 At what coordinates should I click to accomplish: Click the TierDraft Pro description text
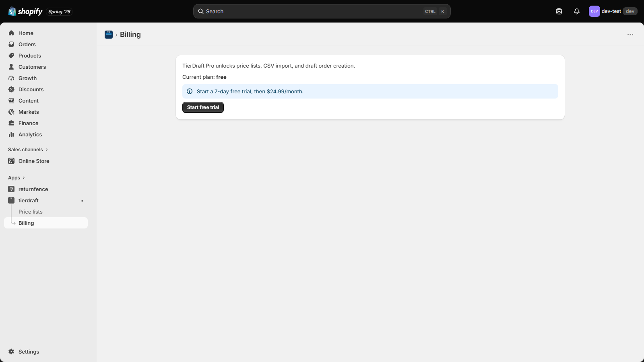[x=268, y=66]
